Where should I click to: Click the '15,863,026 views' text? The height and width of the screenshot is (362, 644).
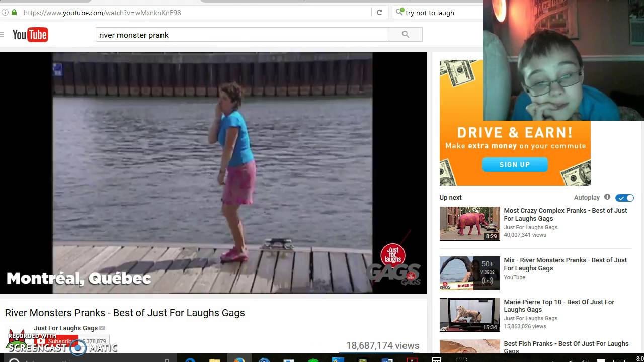point(525,326)
